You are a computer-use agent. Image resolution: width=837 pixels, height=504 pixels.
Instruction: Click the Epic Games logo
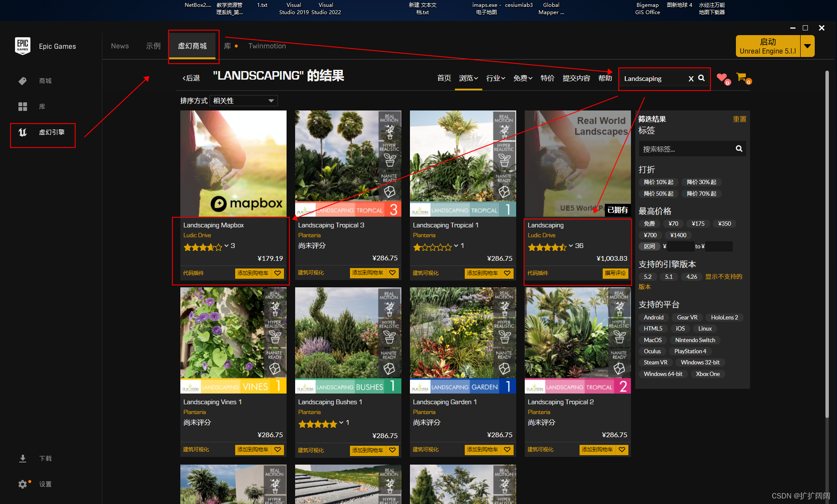[x=22, y=46]
